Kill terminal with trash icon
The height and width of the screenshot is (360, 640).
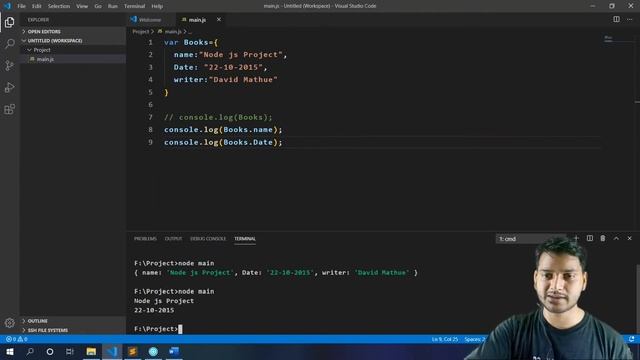(x=603, y=238)
